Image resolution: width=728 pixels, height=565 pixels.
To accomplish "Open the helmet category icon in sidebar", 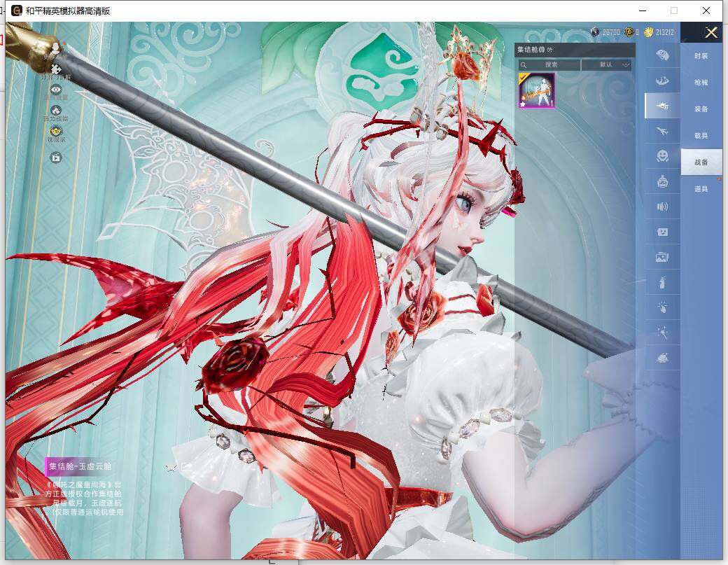I will coord(662,56).
